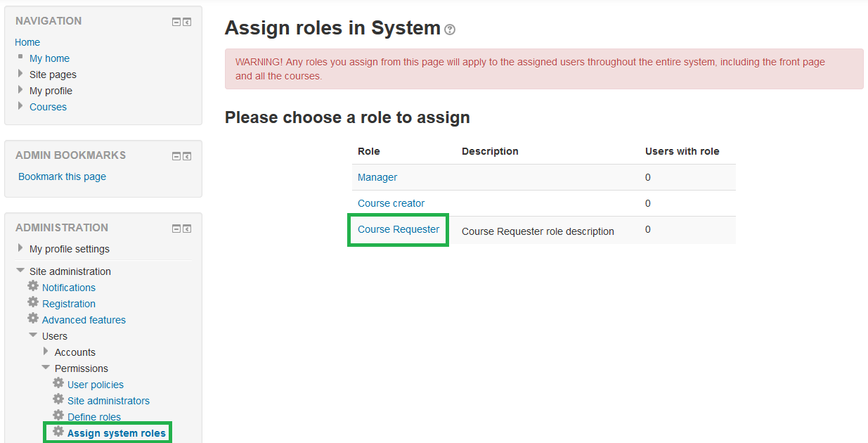
Task: Dock the Admin Bookmarks block
Action: pyautogui.click(x=187, y=156)
